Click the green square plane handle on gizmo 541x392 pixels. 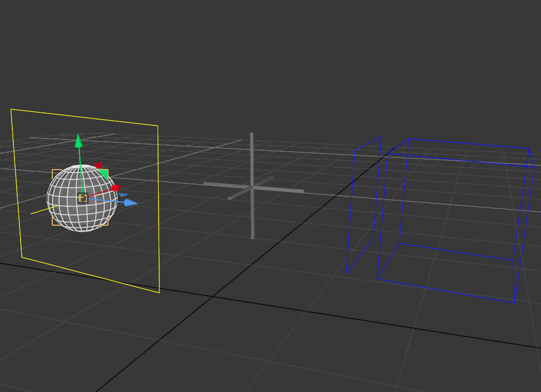(x=103, y=173)
